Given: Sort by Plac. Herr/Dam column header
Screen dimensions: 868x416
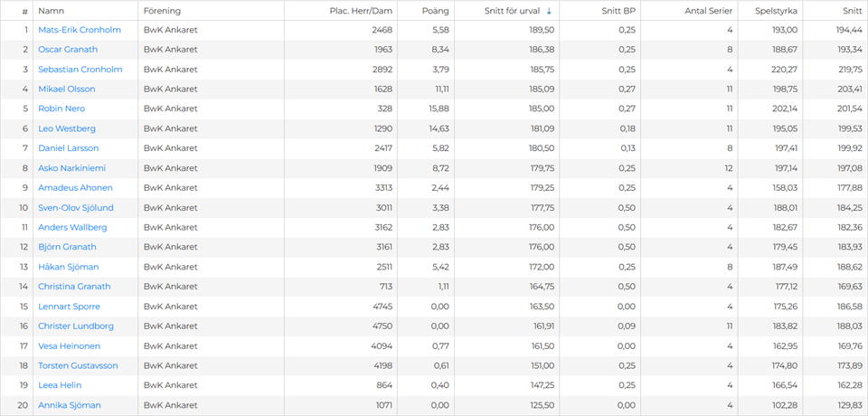Looking at the screenshot, I should [361, 11].
